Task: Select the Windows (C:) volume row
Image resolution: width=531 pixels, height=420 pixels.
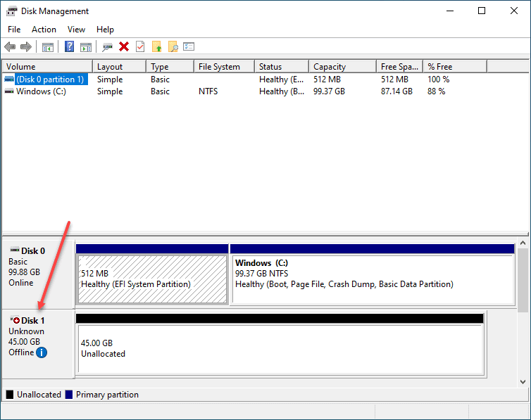Action: tap(225, 91)
